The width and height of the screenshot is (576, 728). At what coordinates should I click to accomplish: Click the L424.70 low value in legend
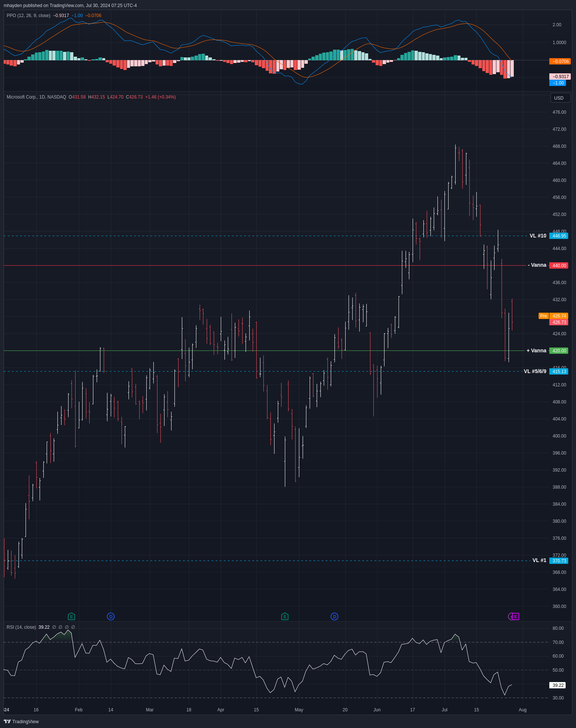click(115, 97)
